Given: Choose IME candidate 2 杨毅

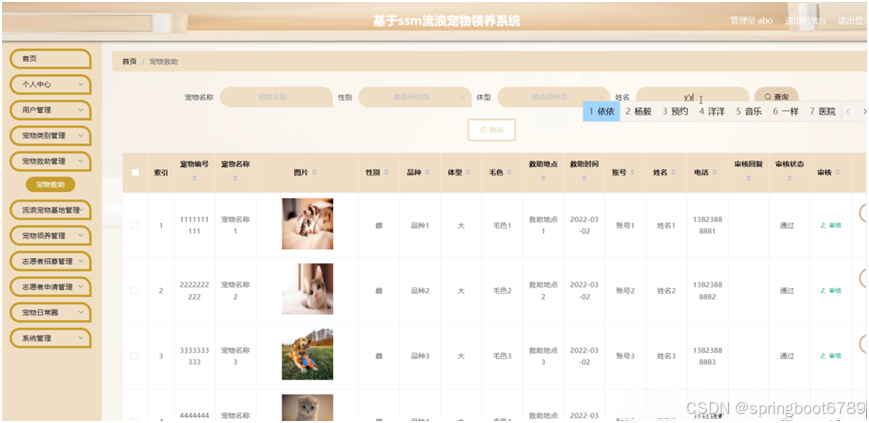Looking at the screenshot, I should coord(638,111).
